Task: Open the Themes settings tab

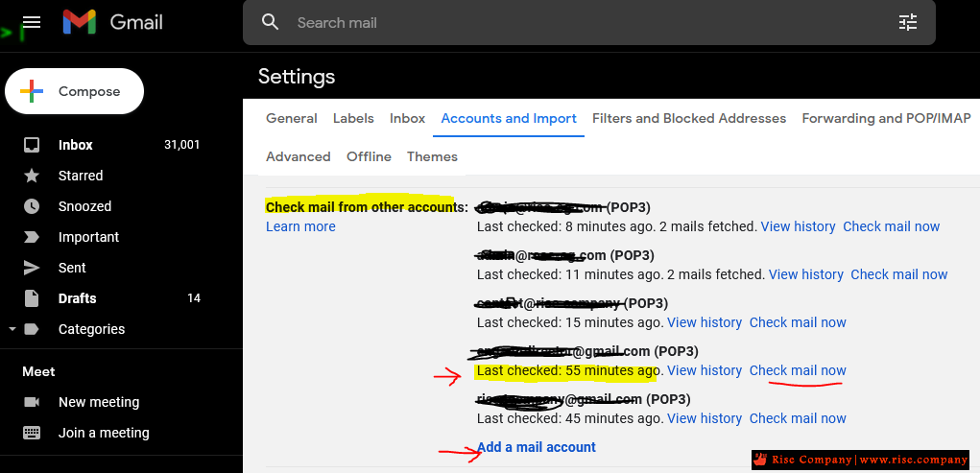Action: click(x=433, y=156)
